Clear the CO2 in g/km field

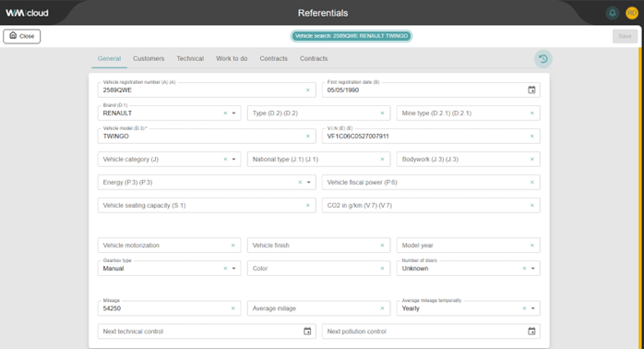click(531, 205)
